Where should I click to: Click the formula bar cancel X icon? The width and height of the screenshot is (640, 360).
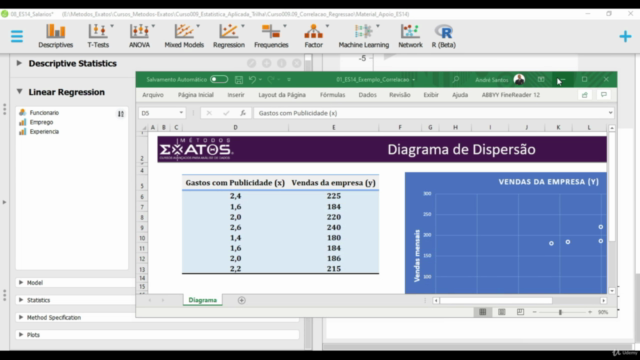(209, 113)
